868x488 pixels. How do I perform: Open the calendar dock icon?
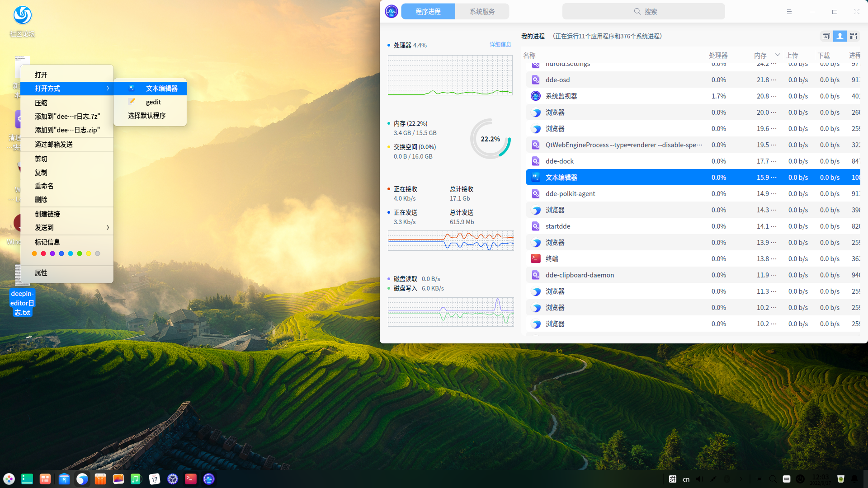(154, 479)
